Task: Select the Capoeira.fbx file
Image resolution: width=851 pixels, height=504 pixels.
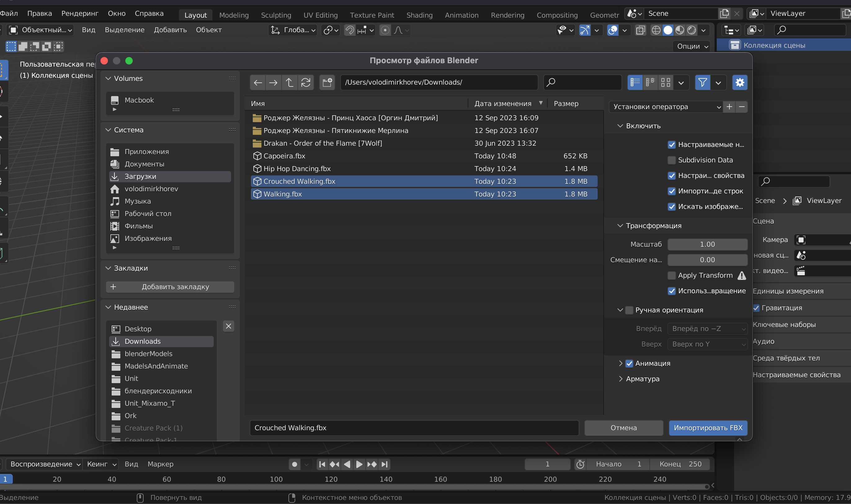Action: [x=424, y=156]
